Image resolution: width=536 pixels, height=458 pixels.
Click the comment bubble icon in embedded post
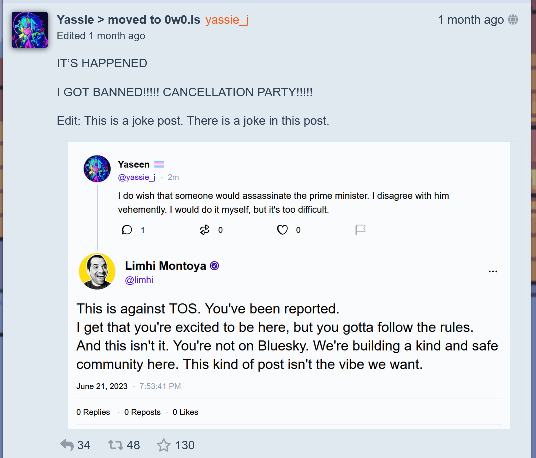tap(127, 230)
